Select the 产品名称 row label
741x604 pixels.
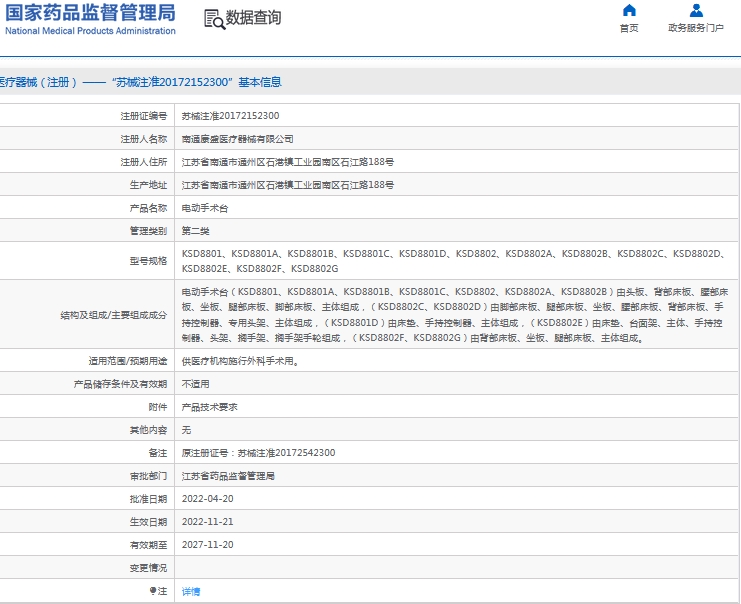(148, 208)
